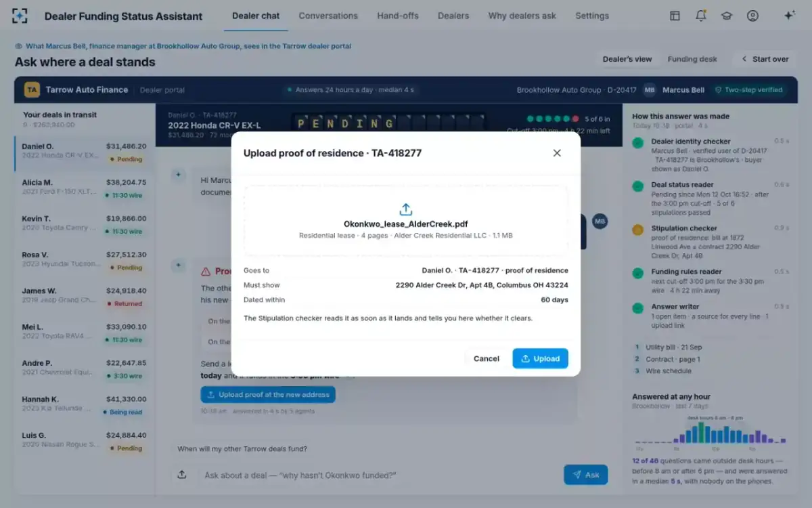Click the Two-step verified badge
812x508 pixels.
(x=749, y=89)
